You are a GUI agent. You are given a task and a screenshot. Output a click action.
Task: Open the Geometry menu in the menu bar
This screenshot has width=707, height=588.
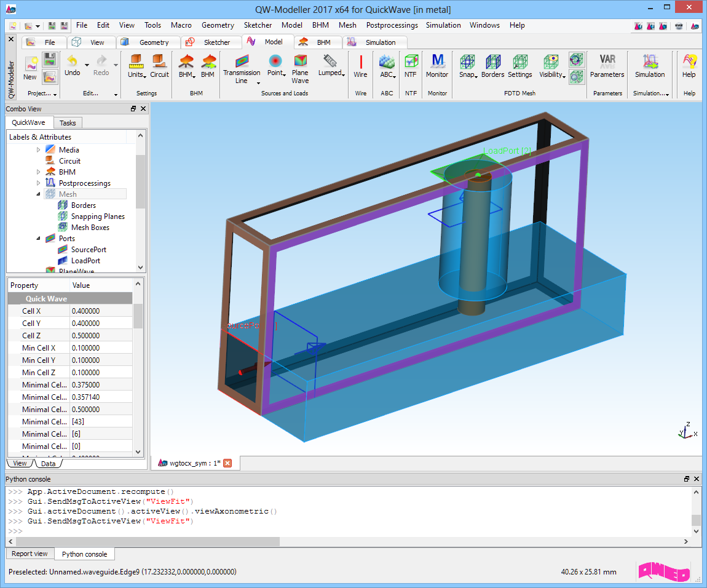218,25
